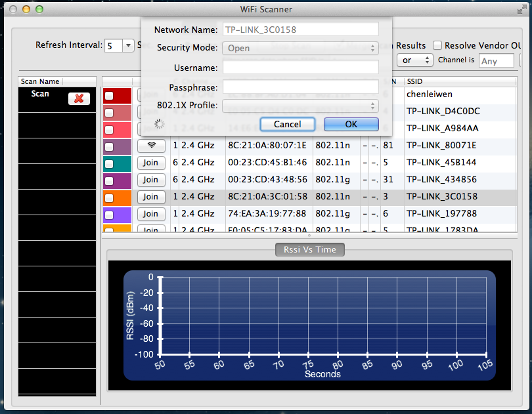532x414 pixels.
Task: Join the TP-LINK_3C0158 network
Action: click(151, 197)
